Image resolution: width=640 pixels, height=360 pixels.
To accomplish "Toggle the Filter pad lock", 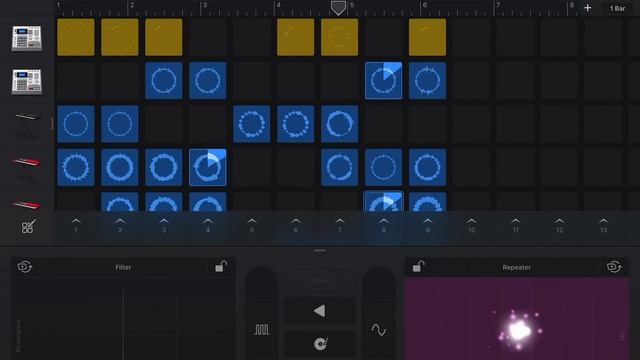I will coord(221,267).
